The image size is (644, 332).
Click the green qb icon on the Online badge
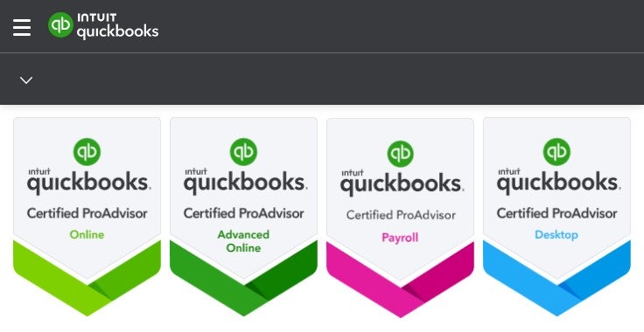coord(87,152)
